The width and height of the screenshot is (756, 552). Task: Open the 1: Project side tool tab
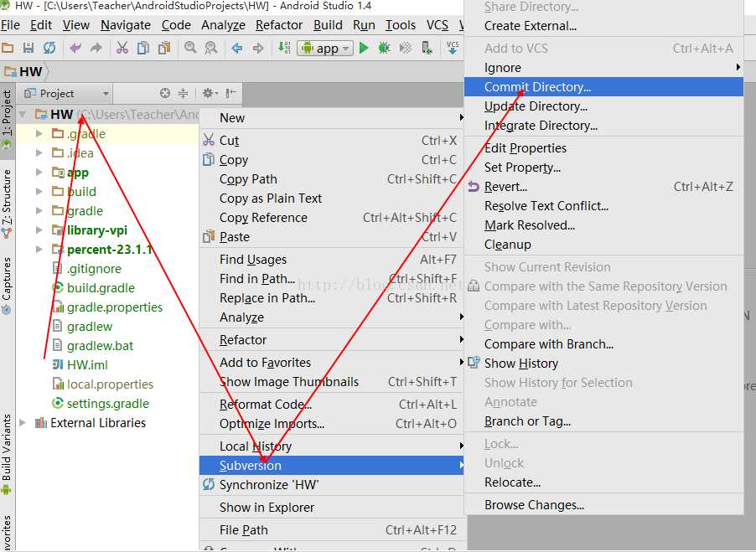7,119
